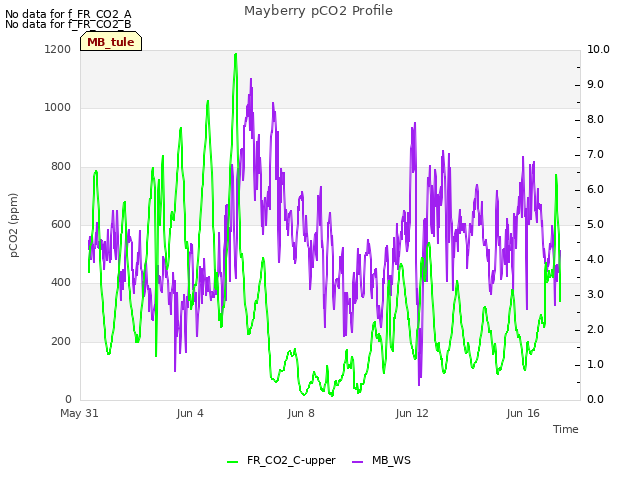640x480 pixels.
Task: Click the 1200 left axis value
Action: point(58,49)
